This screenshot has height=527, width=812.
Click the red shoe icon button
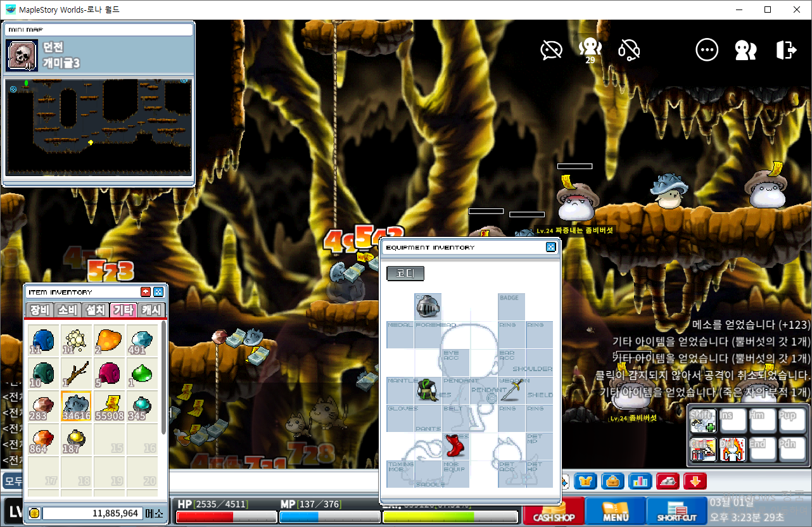coord(668,481)
